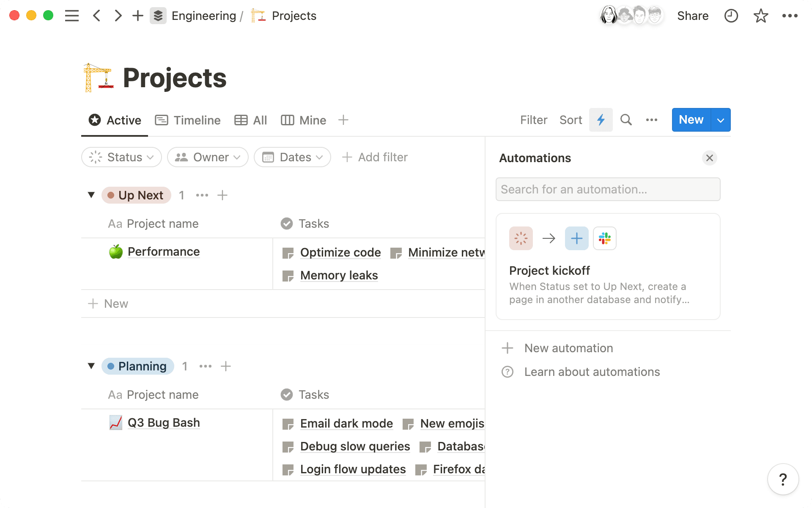Click Learn about automations
Screen dimensions: 812x508
[x=592, y=372]
